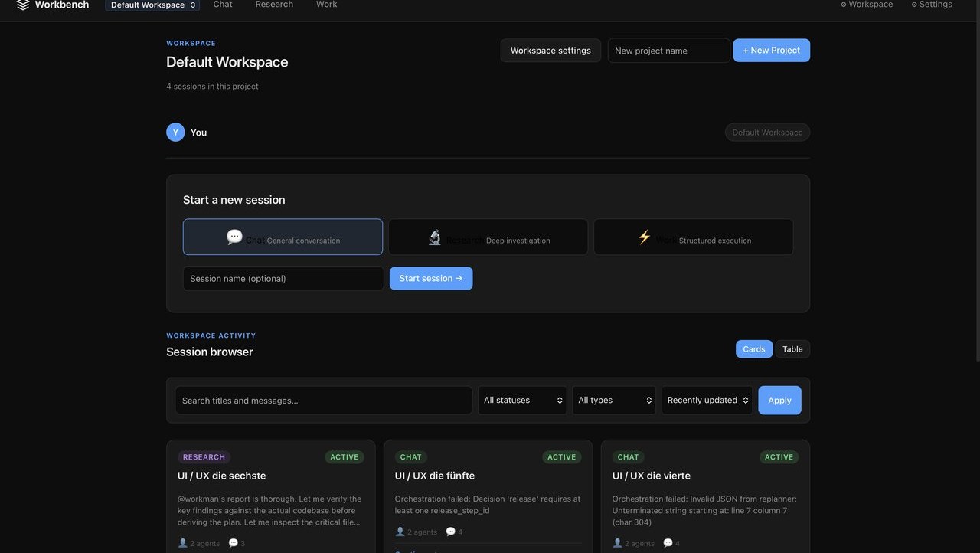
Task: Focus the 'Search titles and messages…' field
Action: pos(324,401)
